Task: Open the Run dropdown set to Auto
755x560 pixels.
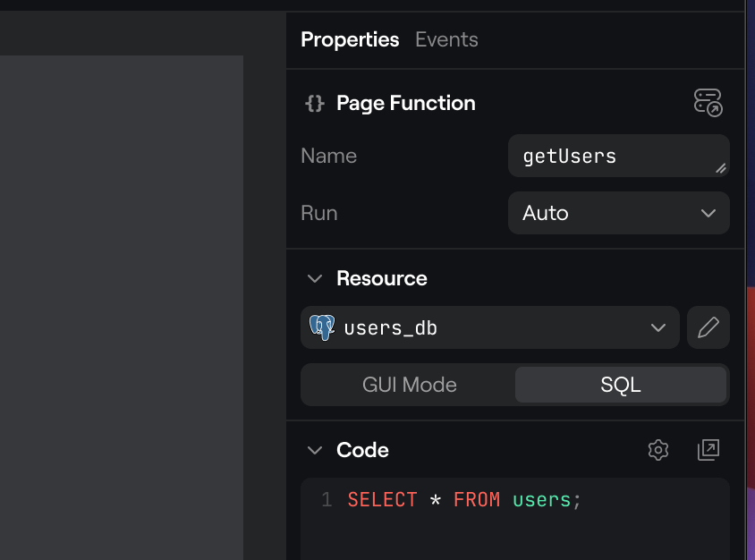Action: point(618,213)
